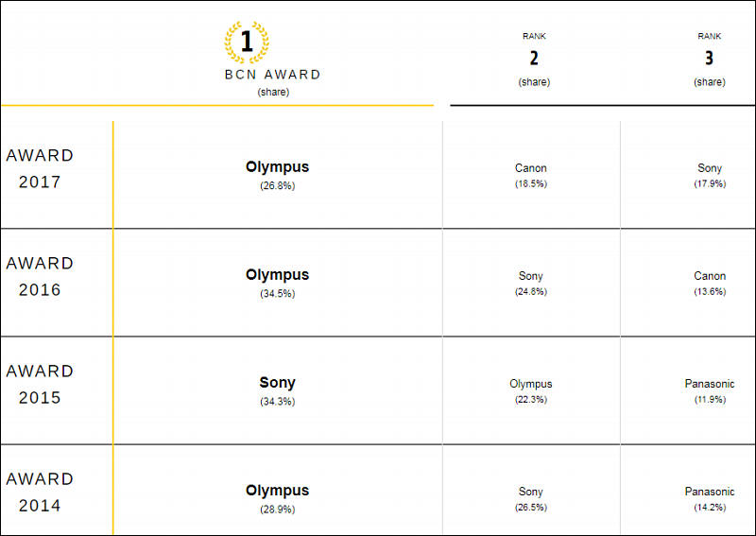Select the AWARD 2015 row label
The height and width of the screenshot is (536, 756).
click(x=40, y=384)
